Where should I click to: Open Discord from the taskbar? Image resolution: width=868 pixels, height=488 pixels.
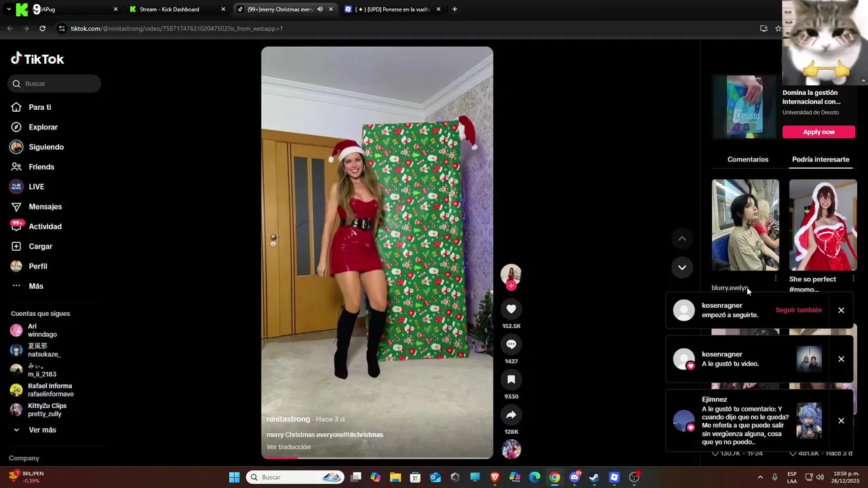click(574, 477)
